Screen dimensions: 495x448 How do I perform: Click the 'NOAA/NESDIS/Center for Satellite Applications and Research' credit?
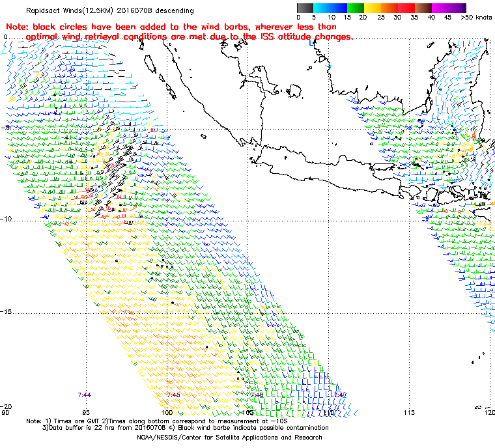[229, 438]
